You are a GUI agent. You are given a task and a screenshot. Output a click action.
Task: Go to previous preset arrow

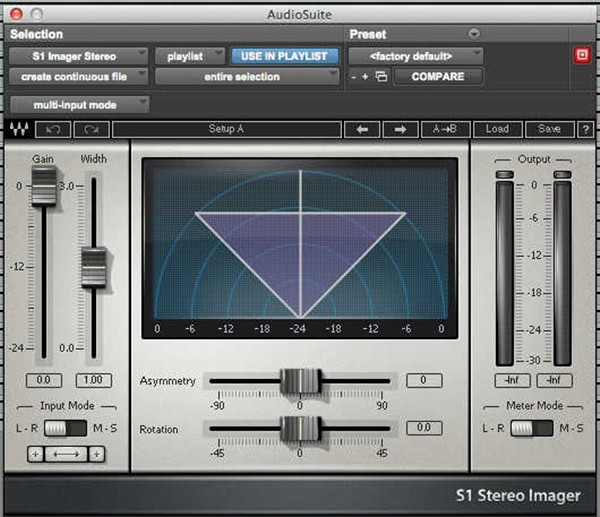[362, 129]
